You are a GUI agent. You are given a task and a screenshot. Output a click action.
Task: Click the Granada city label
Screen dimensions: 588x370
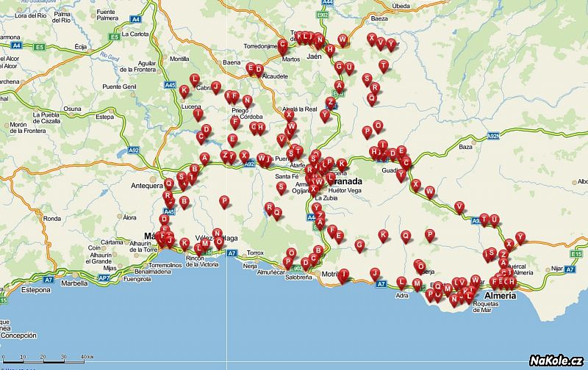pyautogui.click(x=347, y=181)
